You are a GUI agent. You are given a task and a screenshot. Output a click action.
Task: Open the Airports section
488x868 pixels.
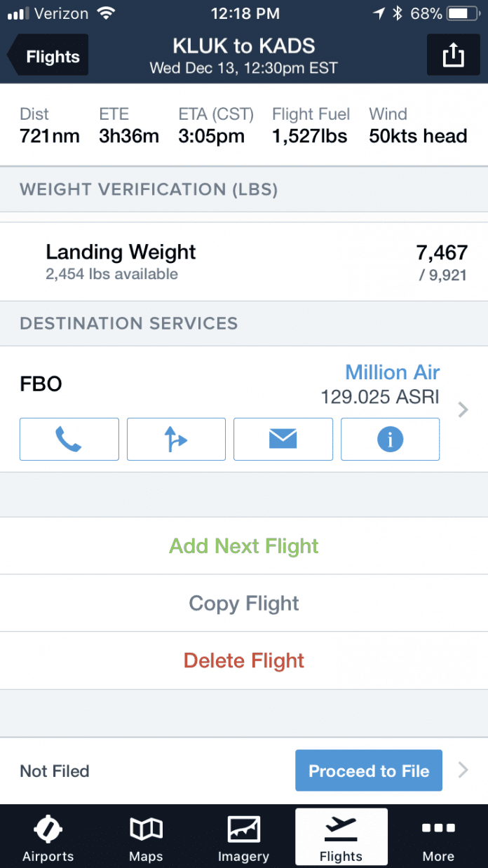pyautogui.click(x=48, y=838)
